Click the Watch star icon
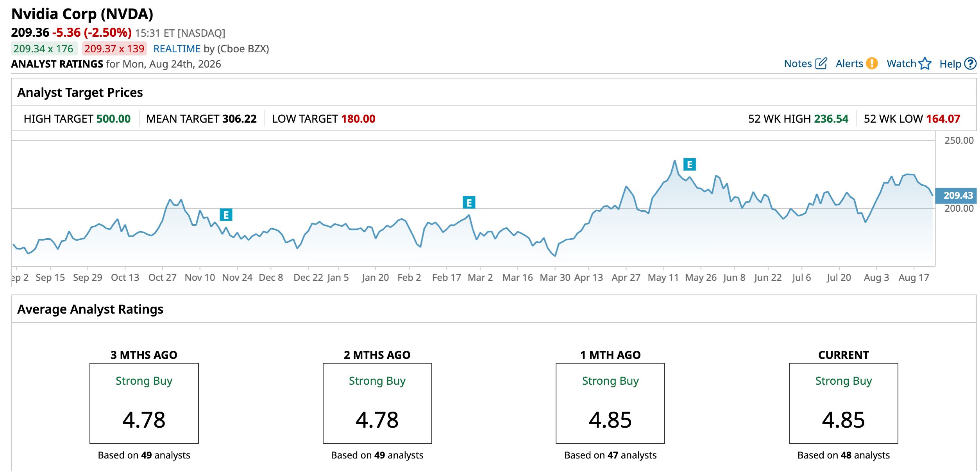This screenshot has width=980, height=471. click(x=925, y=63)
